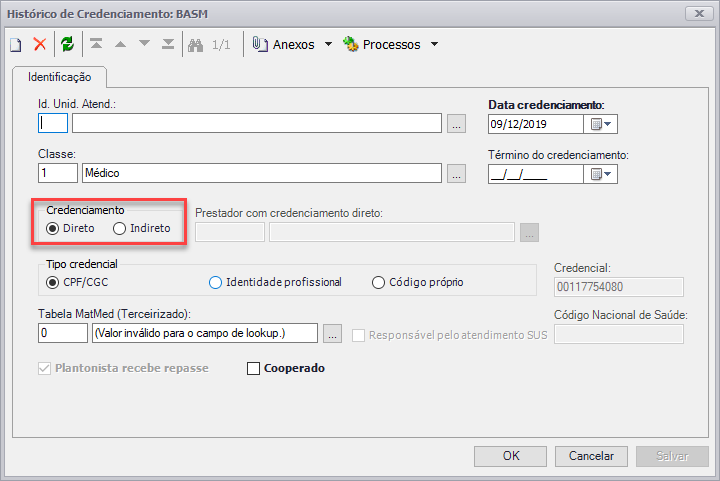Click the Salvar button

pos(672,456)
